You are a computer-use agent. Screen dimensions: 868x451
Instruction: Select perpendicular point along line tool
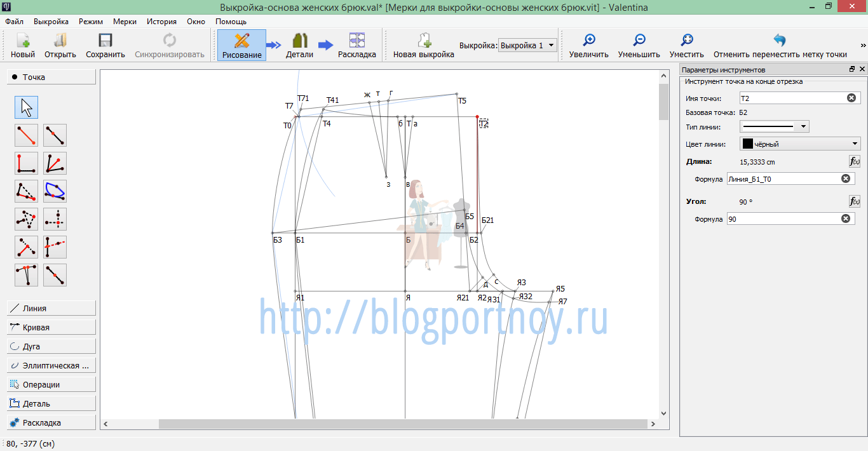26,247
